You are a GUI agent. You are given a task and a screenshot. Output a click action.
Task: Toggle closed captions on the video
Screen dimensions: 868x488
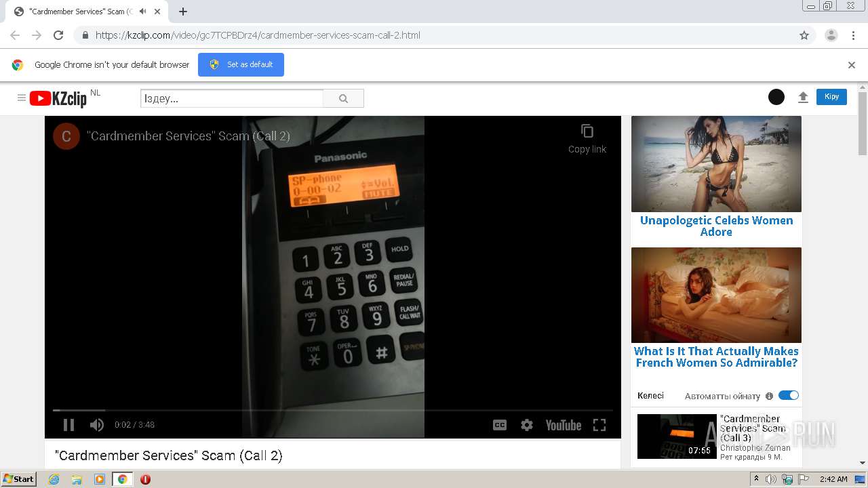tap(500, 425)
